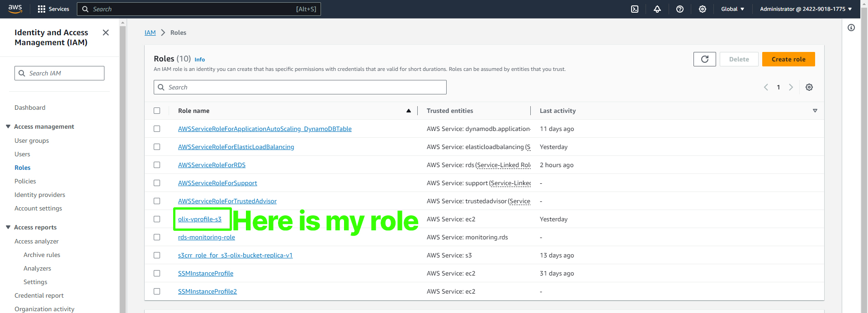Open the Info link beside Roles
Viewport: 868px width, 313px height.
pyautogui.click(x=200, y=60)
